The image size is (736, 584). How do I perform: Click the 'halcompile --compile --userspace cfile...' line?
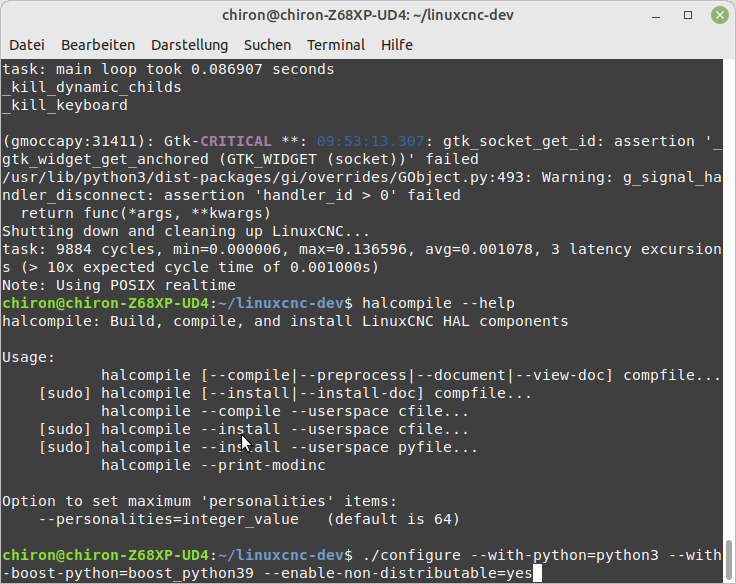tap(285, 411)
